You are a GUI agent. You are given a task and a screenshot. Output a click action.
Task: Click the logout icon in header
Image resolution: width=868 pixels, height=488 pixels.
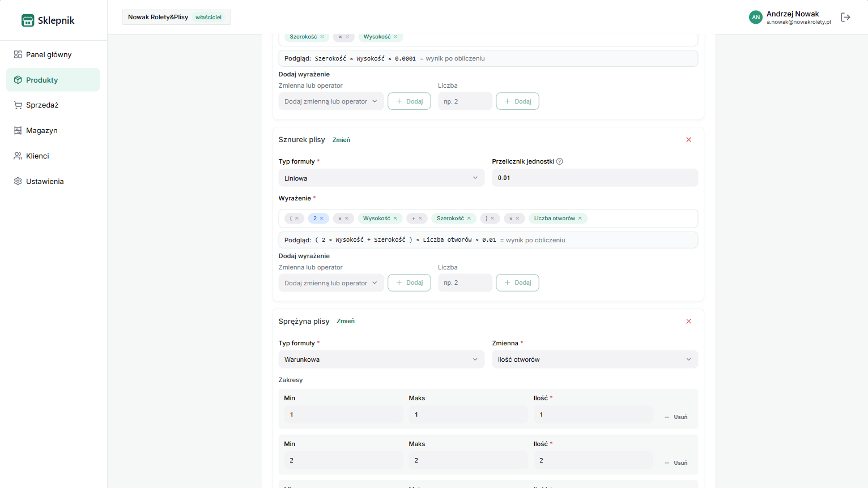point(845,17)
